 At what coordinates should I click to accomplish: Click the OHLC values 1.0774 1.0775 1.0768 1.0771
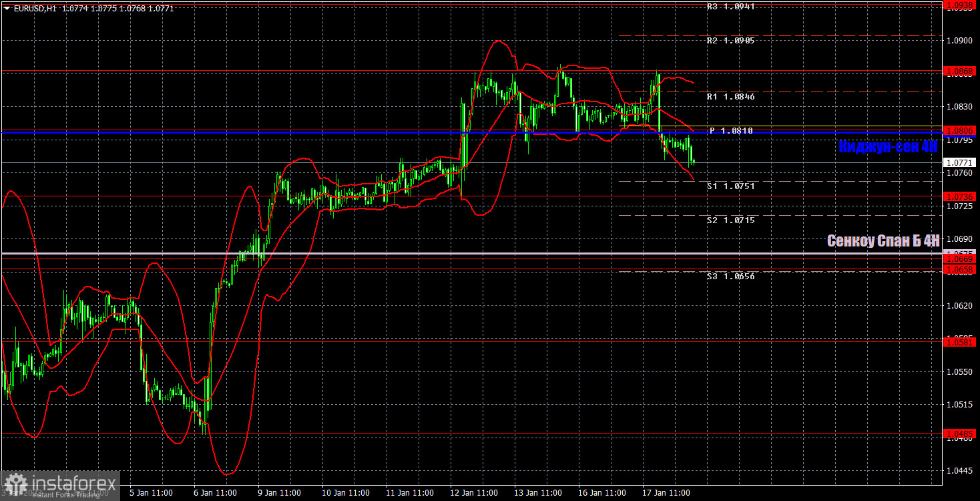[x=117, y=8]
